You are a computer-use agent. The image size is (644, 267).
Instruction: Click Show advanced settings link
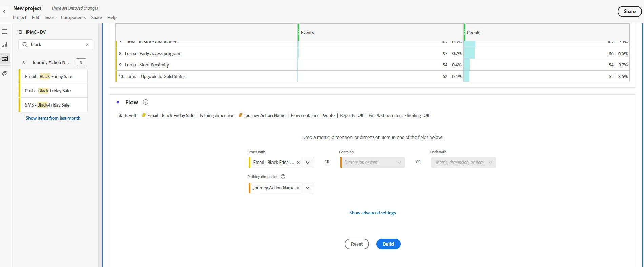point(373,213)
